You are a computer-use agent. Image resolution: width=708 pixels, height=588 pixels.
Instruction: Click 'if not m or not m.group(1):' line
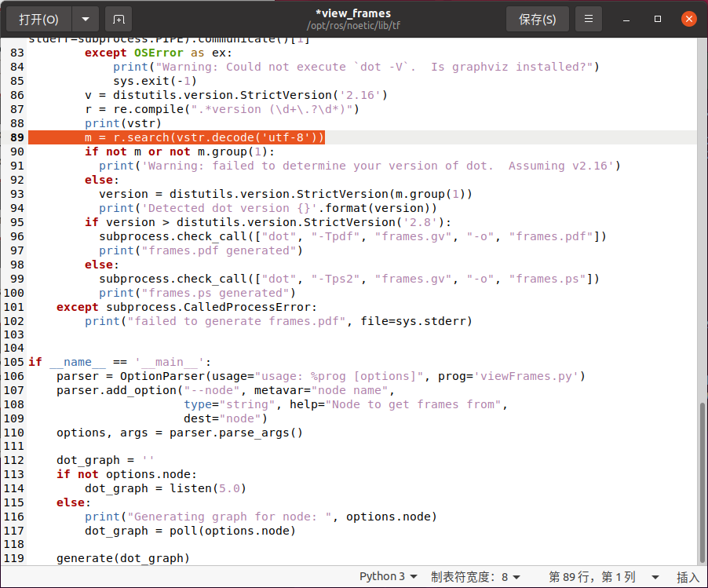pos(180,152)
